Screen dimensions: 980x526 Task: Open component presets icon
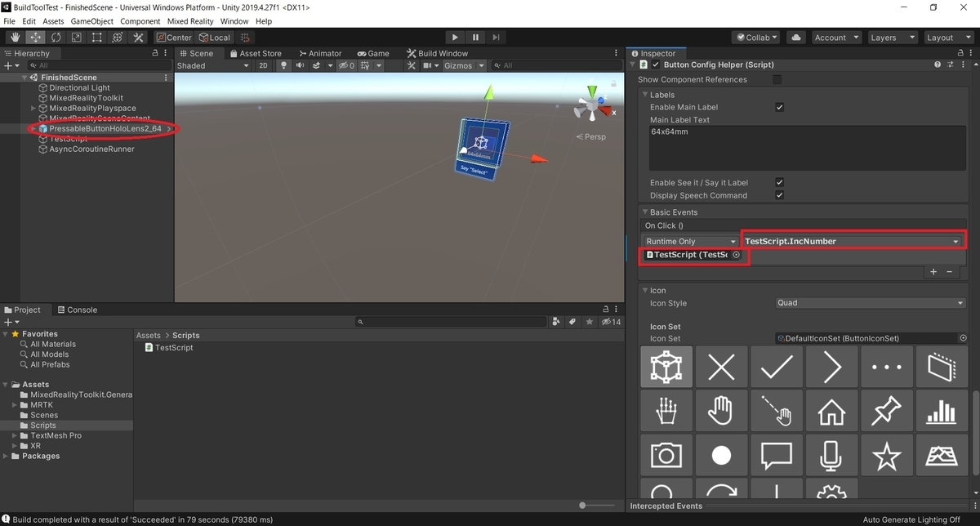(951, 65)
